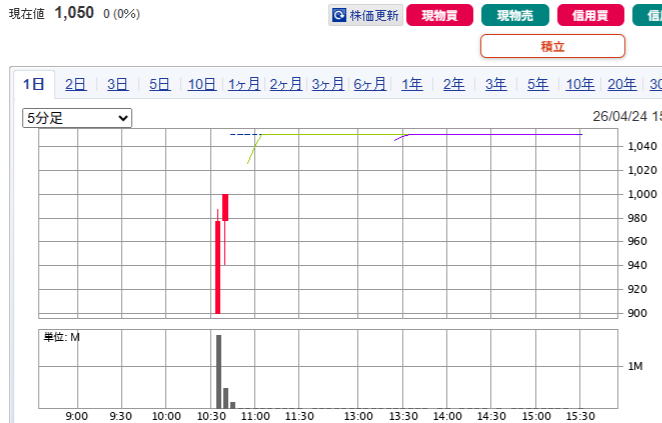Switch to the 1ヶ月 chart tab
The height and width of the screenshot is (423, 662).
244,85
